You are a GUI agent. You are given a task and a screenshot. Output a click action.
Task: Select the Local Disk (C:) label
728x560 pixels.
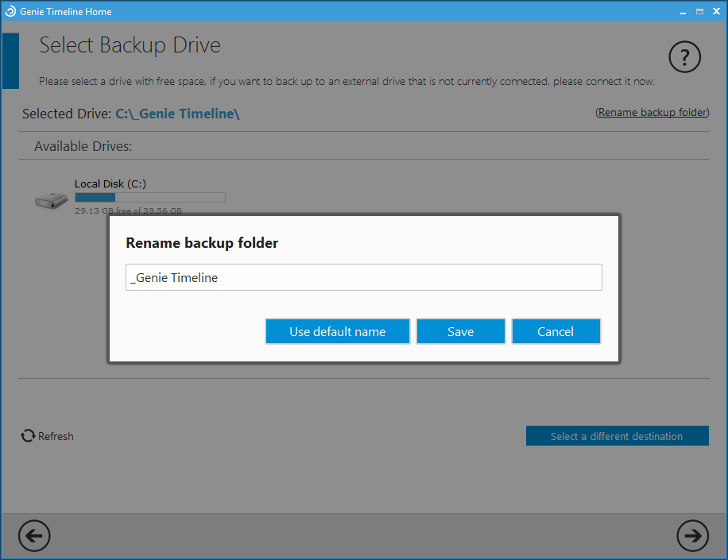coord(110,183)
